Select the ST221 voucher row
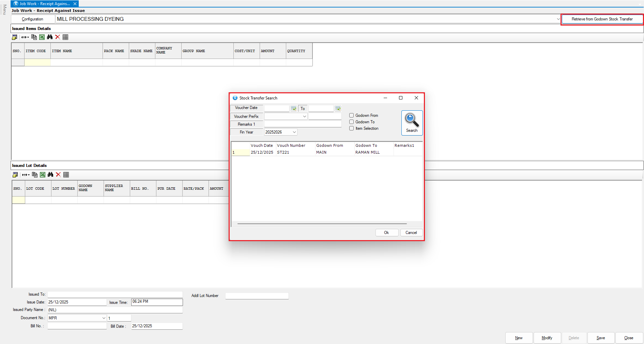Image resolution: width=644 pixels, height=344 pixels. tap(283, 152)
